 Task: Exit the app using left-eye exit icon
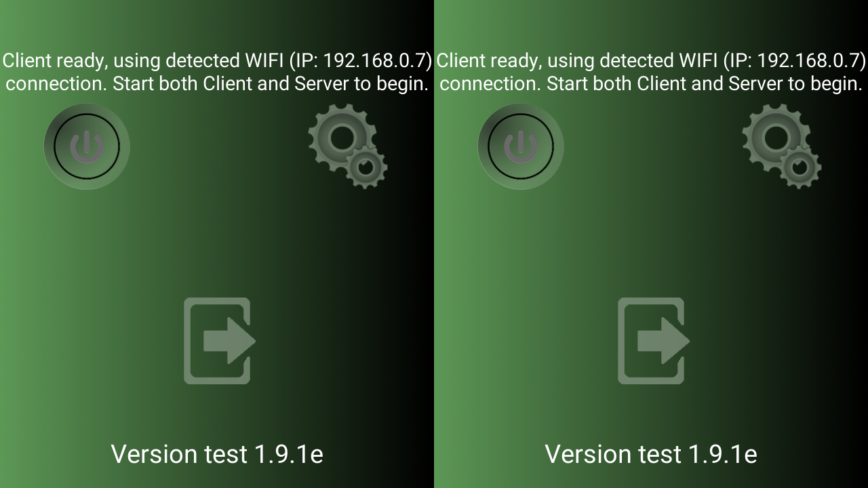point(220,341)
